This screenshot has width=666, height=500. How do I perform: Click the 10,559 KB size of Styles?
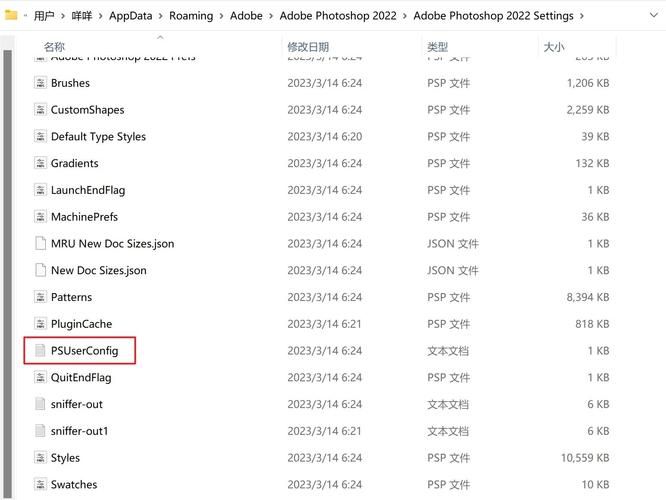[x=585, y=458]
